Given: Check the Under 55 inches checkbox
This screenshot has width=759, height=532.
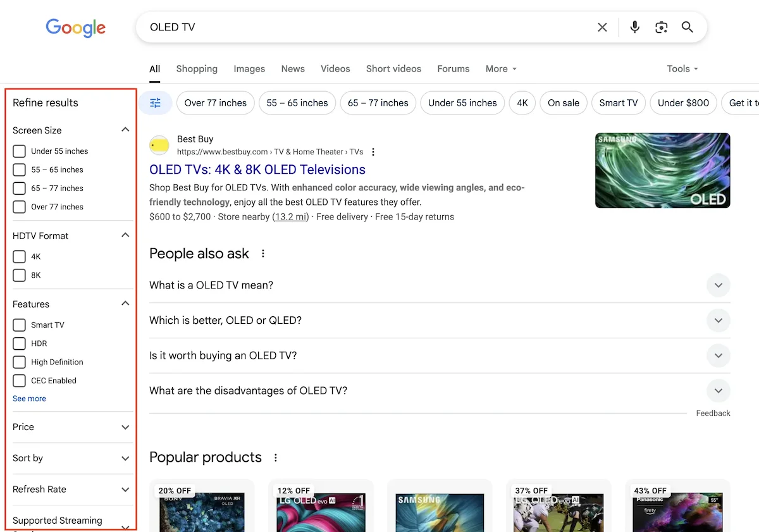Looking at the screenshot, I should click(x=20, y=151).
